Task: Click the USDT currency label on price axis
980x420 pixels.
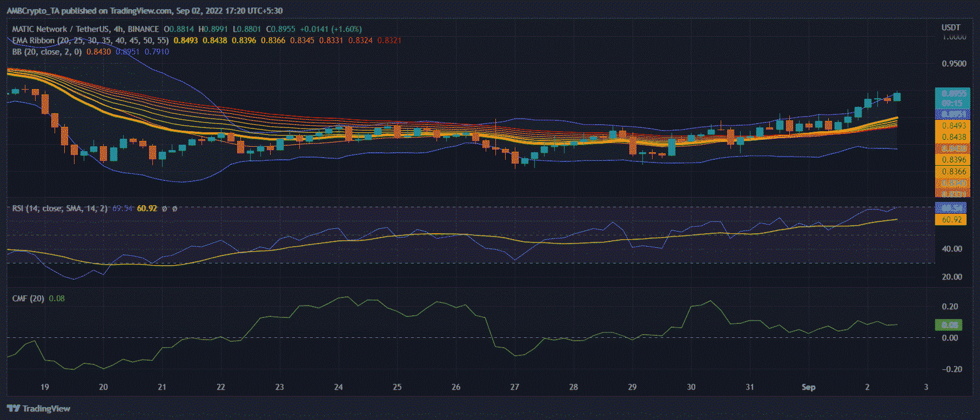Action: (x=951, y=28)
